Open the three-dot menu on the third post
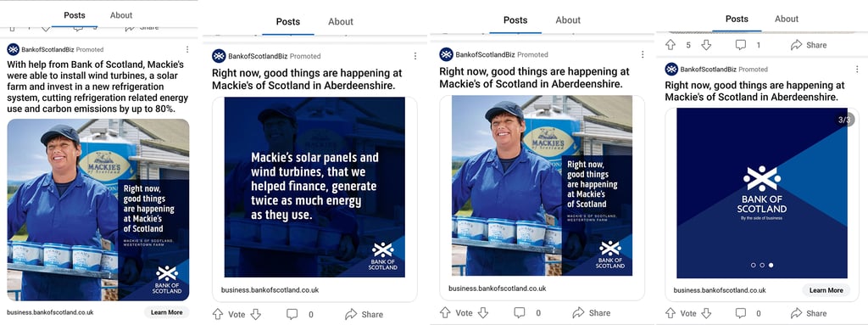Screen dimensions: 868x325 (643, 54)
